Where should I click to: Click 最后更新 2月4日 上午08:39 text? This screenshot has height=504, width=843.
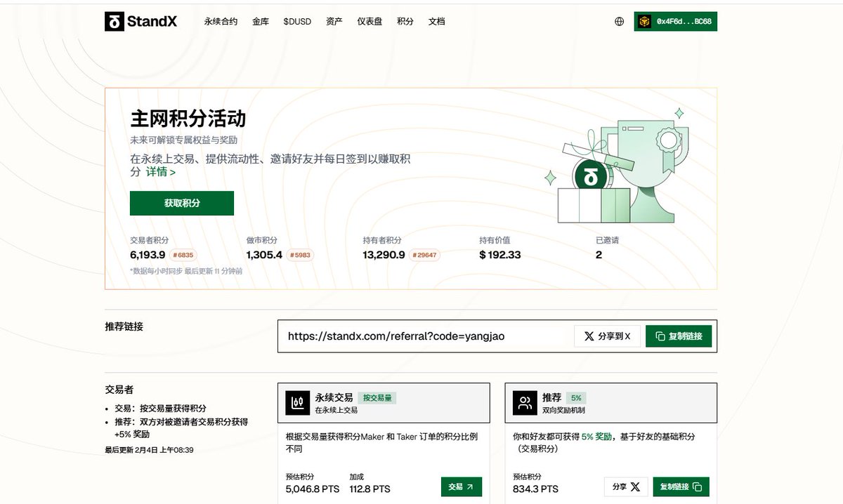coord(149,450)
